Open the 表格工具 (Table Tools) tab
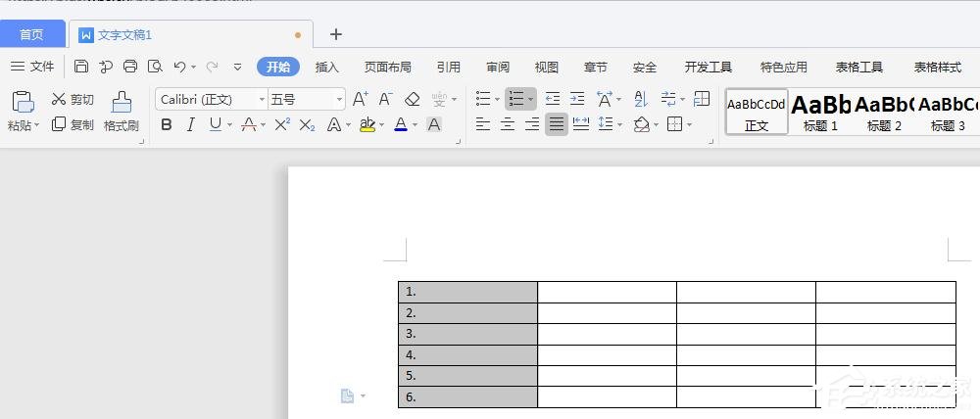 click(858, 67)
